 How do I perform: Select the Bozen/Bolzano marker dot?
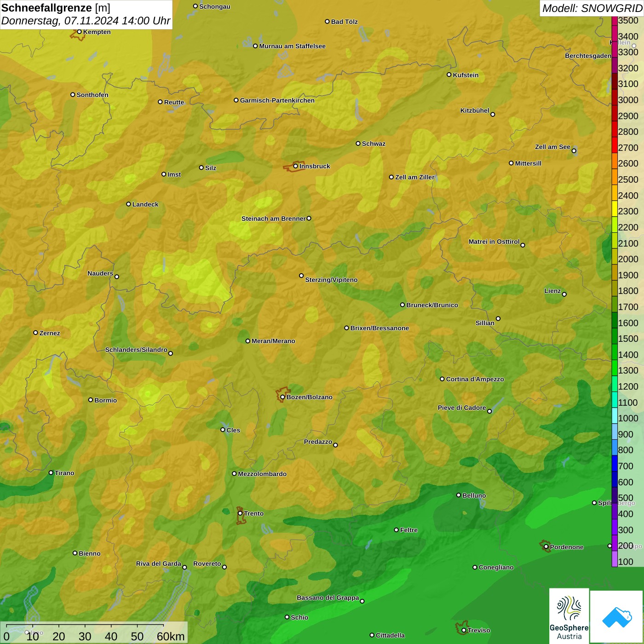[x=282, y=397]
